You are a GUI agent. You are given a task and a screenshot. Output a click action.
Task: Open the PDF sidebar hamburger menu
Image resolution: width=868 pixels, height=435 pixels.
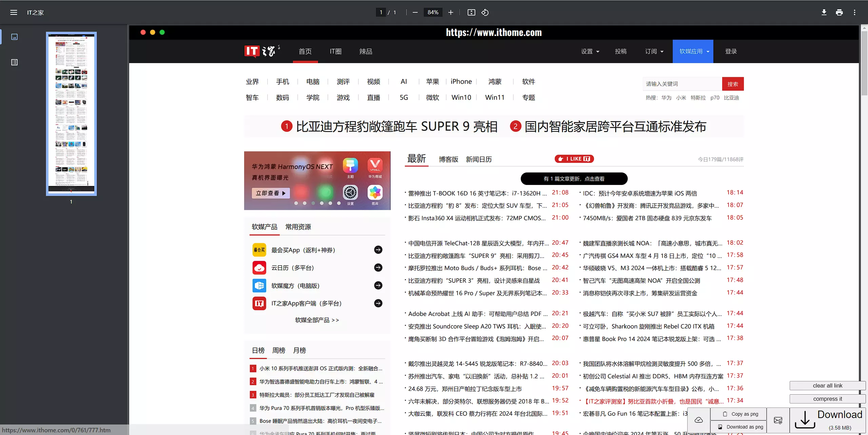tap(14, 13)
